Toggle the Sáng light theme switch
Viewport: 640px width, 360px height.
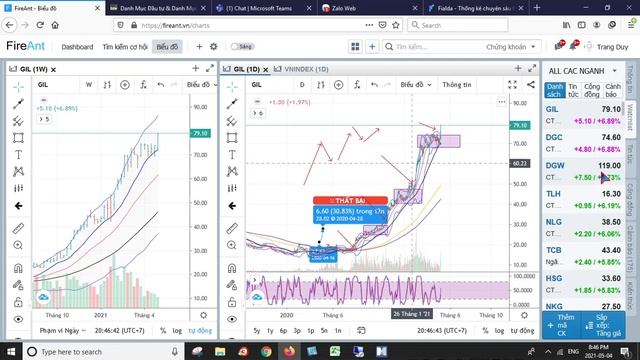[x=242, y=47]
